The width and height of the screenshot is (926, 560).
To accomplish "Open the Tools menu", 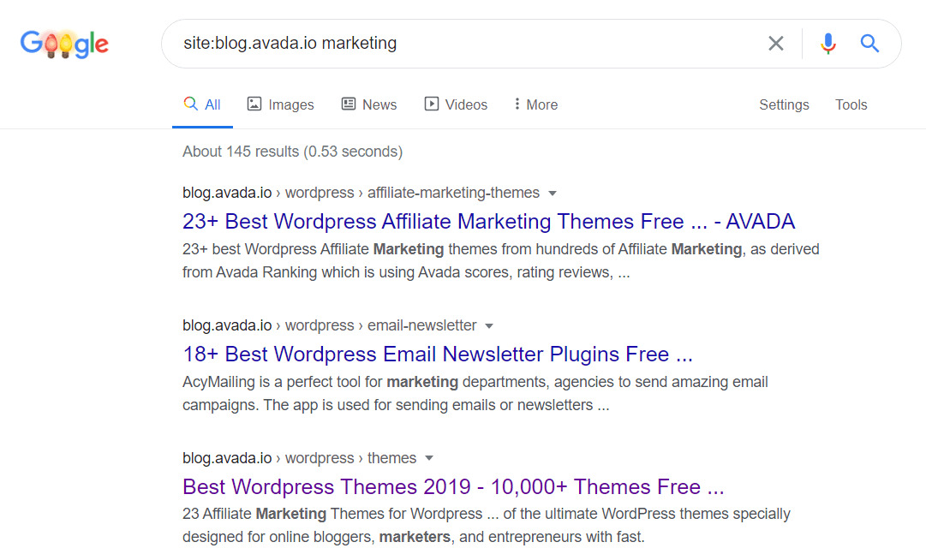I will [x=851, y=104].
